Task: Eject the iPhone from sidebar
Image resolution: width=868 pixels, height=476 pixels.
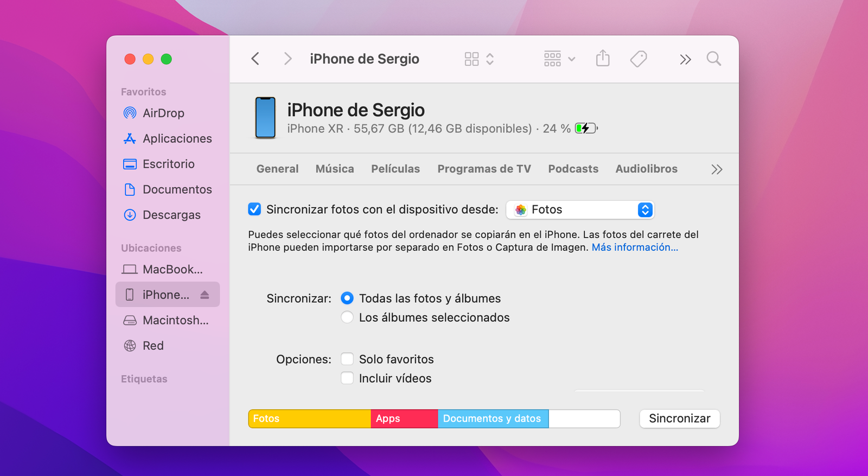Action: 205,295
